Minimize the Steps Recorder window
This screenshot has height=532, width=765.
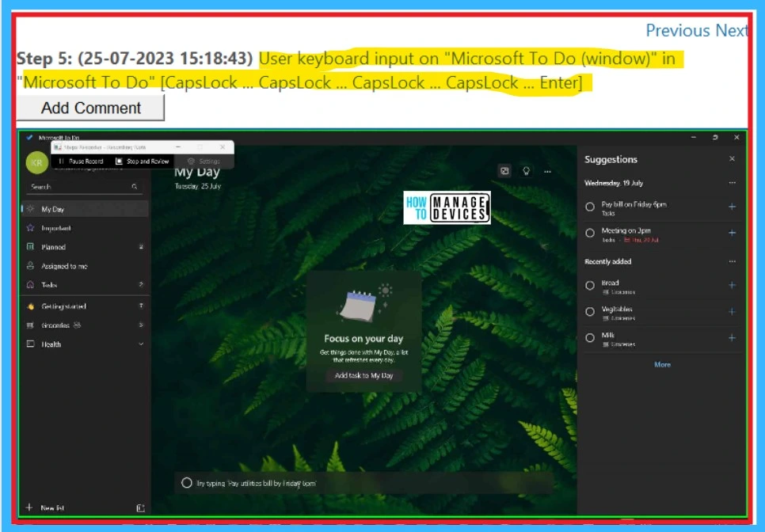pos(178,146)
